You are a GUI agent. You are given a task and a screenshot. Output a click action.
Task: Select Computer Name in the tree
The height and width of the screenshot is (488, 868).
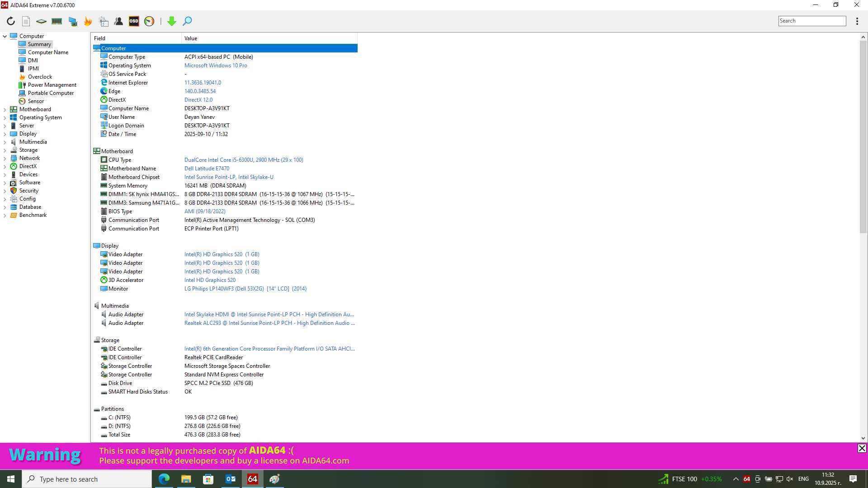(48, 52)
